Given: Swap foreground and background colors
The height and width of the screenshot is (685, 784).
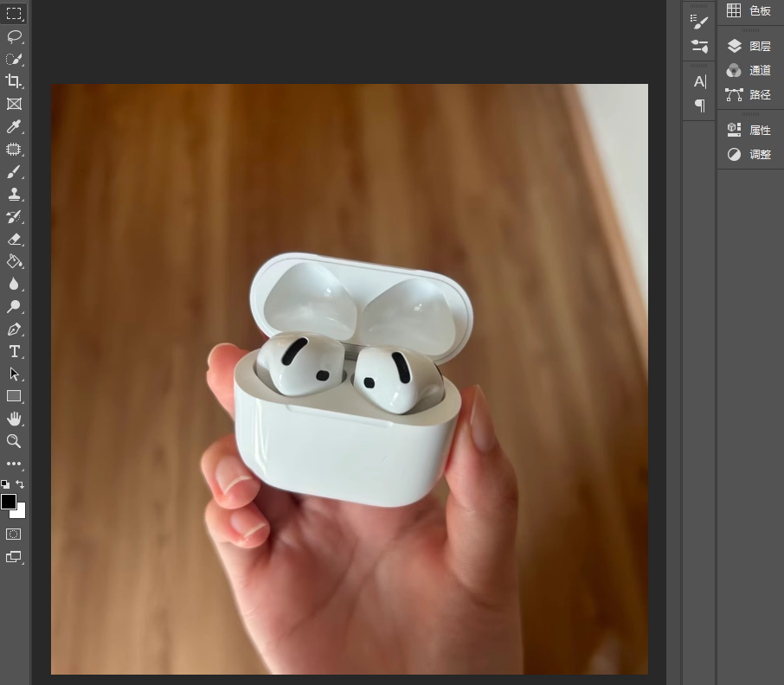Looking at the screenshot, I should 20,483.
